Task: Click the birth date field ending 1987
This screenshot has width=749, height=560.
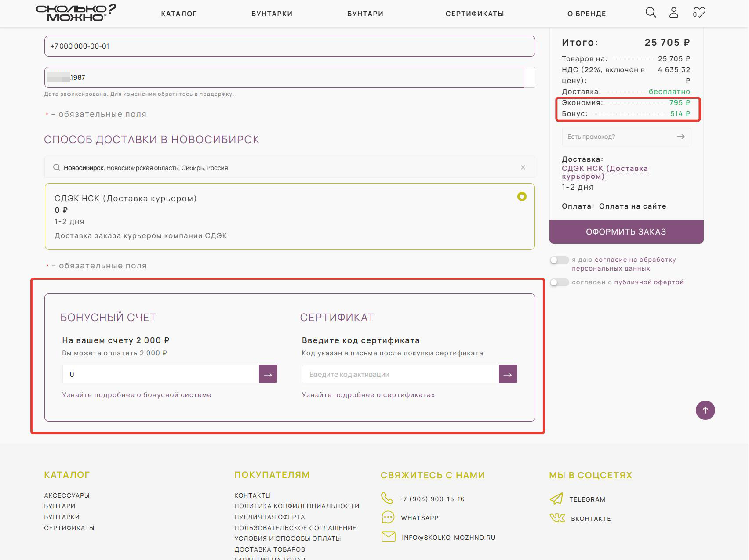Action: tap(284, 77)
